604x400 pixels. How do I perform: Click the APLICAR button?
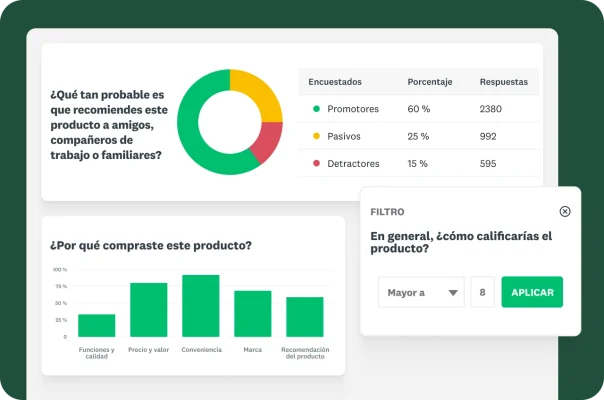click(532, 292)
